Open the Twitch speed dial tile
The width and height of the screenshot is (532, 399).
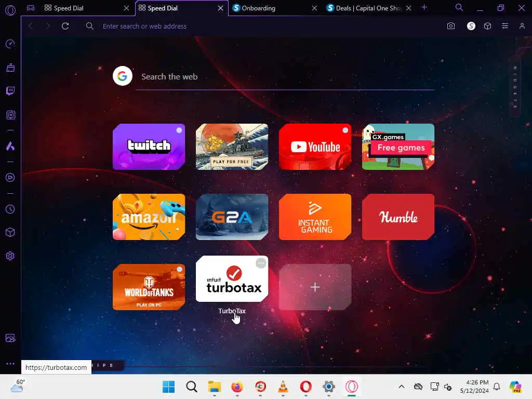tap(149, 147)
